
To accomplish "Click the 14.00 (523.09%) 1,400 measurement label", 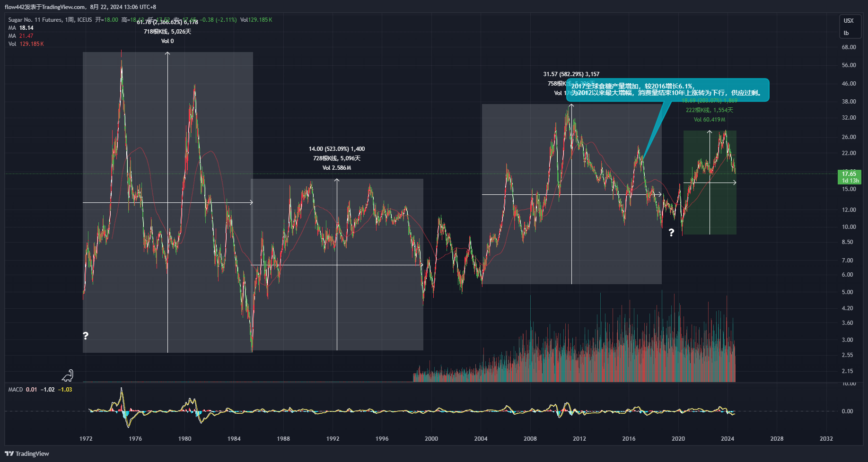I will pos(337,149).
